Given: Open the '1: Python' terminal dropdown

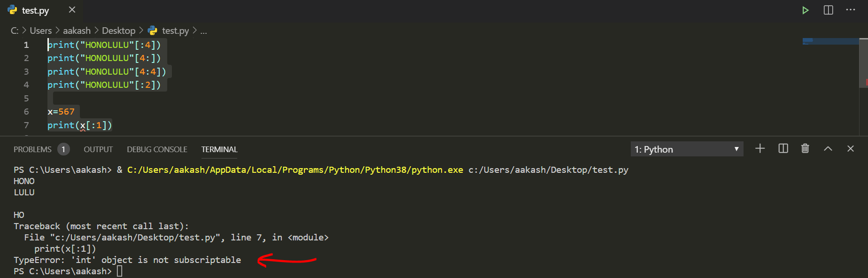Looking at the screenshot, I should (x=686, y=149).
